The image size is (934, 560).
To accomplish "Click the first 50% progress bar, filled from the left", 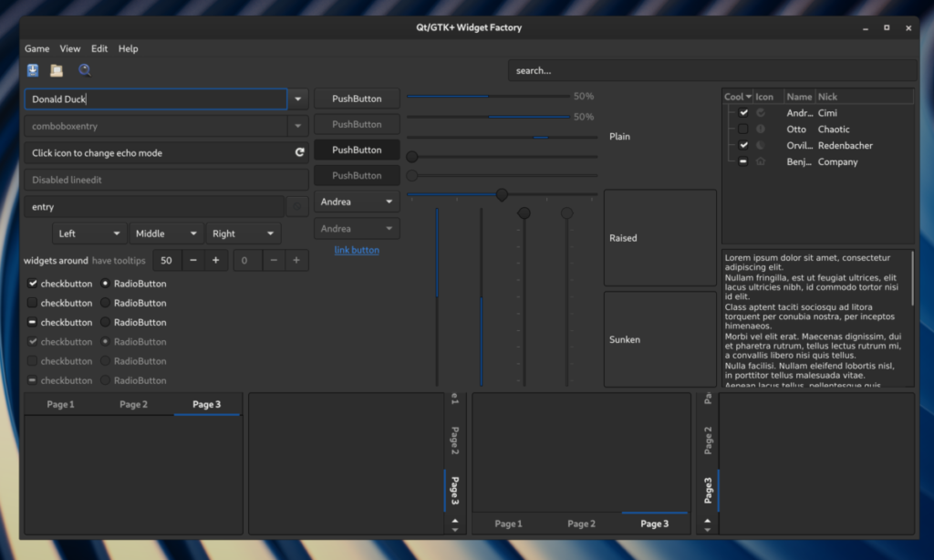I will (489, 96).
